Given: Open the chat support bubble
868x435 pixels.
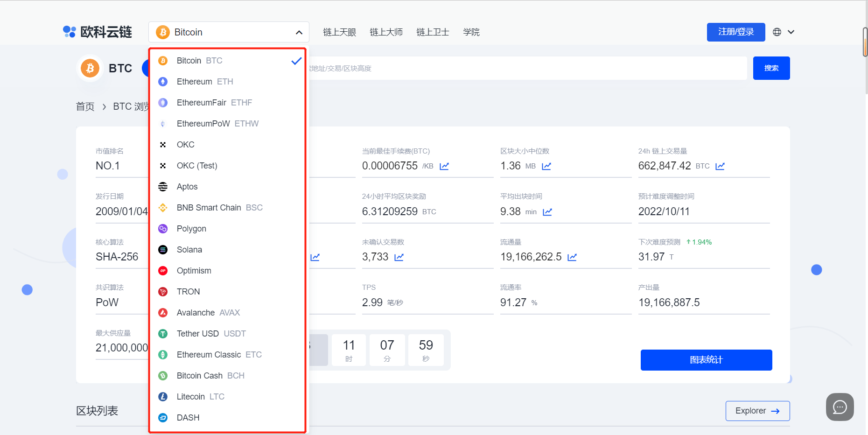Looking at the screenshot, I should [840, 407].
